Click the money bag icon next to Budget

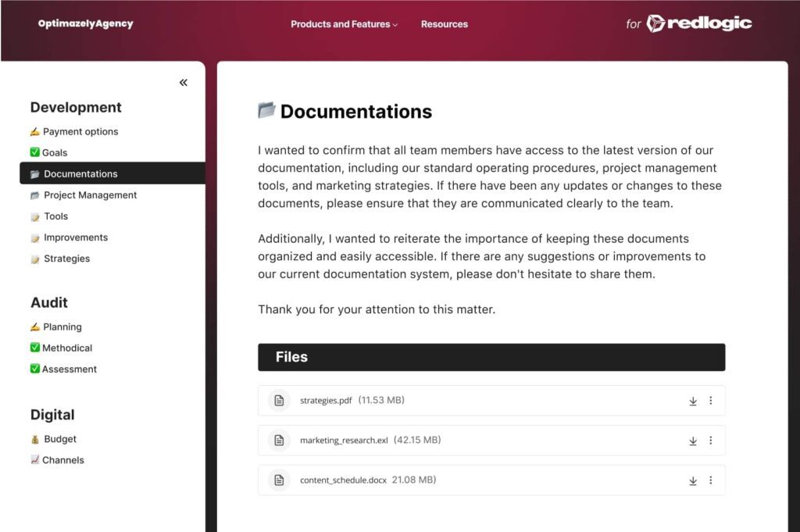pos(34,439)
